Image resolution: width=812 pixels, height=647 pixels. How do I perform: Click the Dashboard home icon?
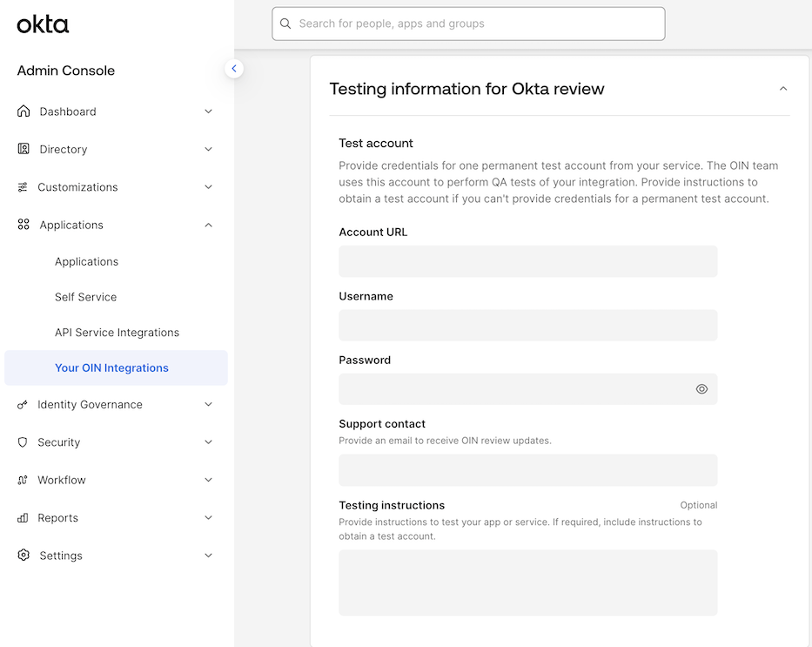[x=23, y=111]
